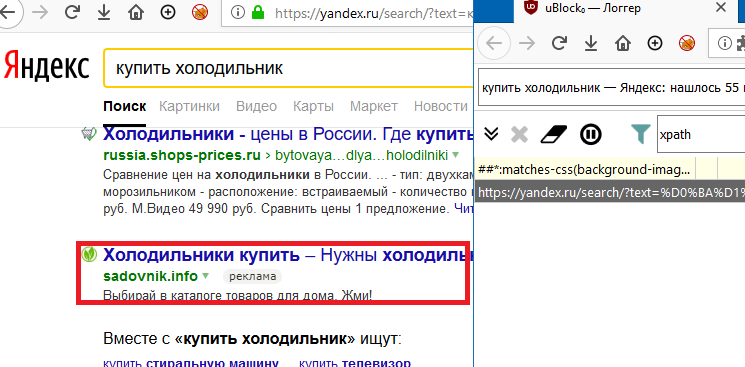This screenshot has width=745, height=367.
Task: Click the eraser icon in the logger toolbar
Action: tap(554, 135)
